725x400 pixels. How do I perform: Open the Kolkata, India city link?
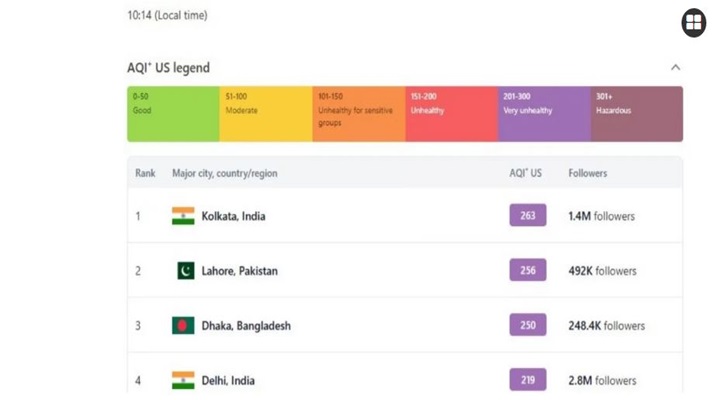233,216
